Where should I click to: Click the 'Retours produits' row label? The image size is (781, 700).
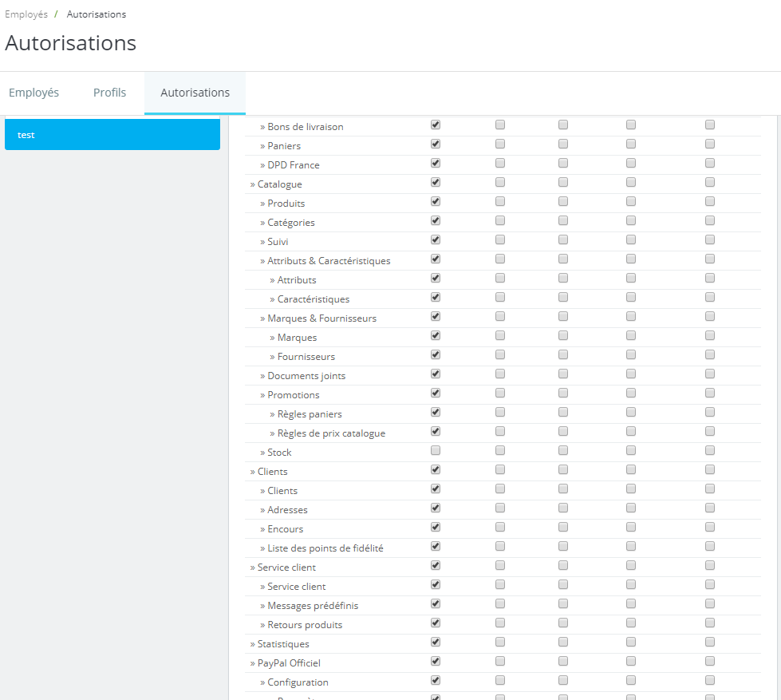click(305, 625)
